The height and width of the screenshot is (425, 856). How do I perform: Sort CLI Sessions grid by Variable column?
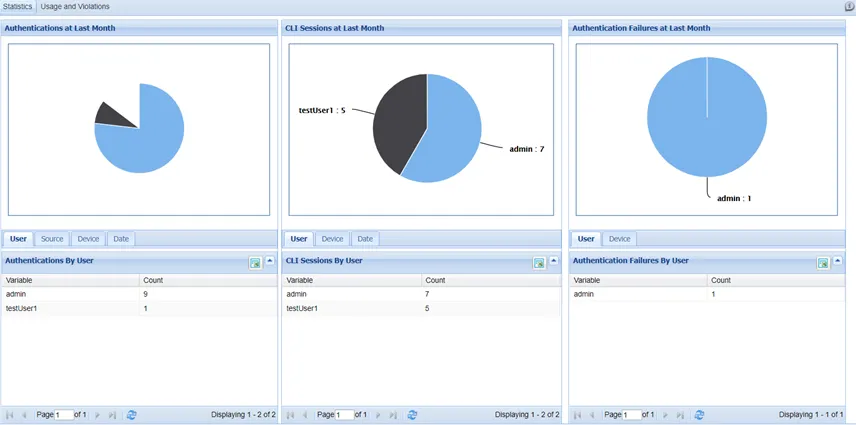click(x=352, y=280)
